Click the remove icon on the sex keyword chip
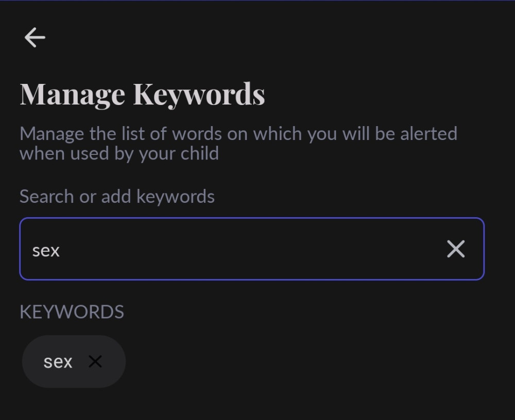Screen dimensions: 515x420 [x=95, y=361]
